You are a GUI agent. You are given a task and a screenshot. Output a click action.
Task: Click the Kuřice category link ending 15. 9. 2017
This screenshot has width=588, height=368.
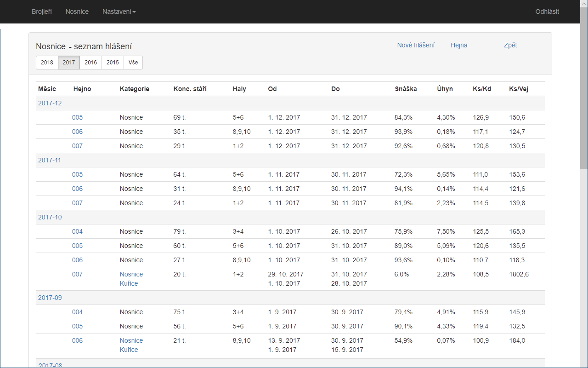click(x=129, y=350)
